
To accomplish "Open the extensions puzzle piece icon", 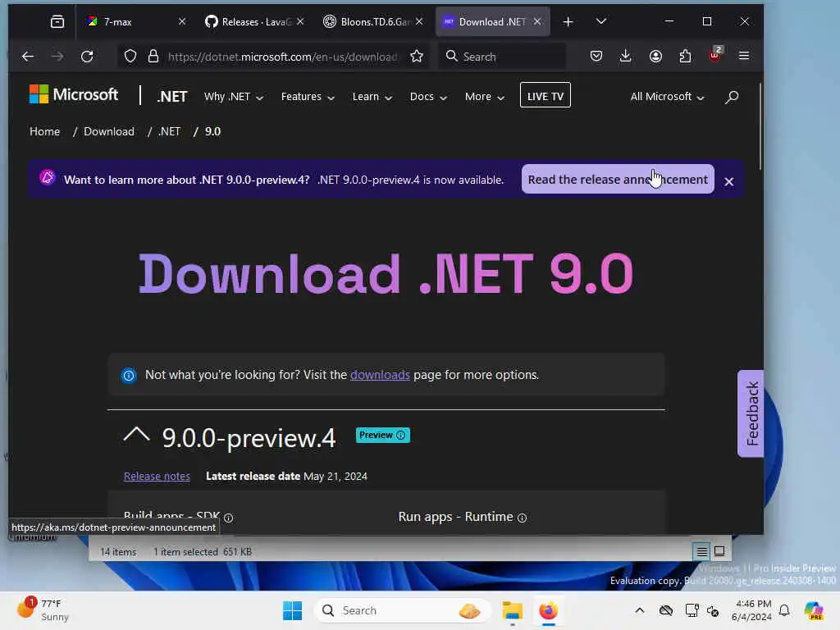I will tap(685, 56).
